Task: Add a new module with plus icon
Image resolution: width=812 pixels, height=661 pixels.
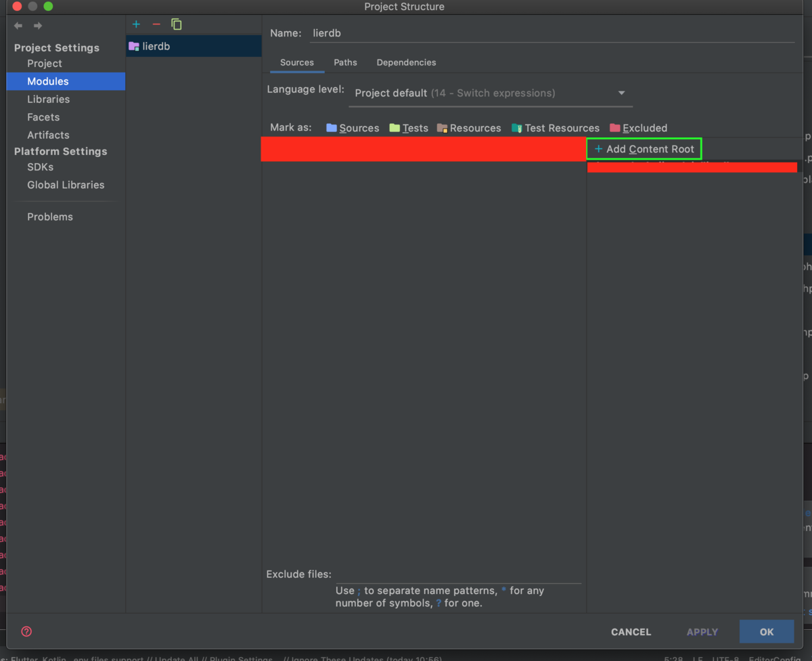Action: (136, 24)
